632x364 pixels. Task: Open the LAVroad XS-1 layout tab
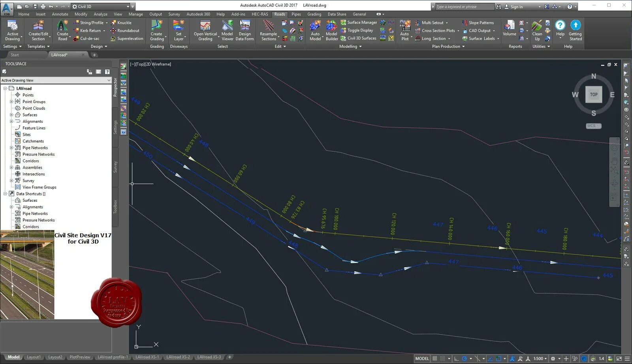(147, 357)
